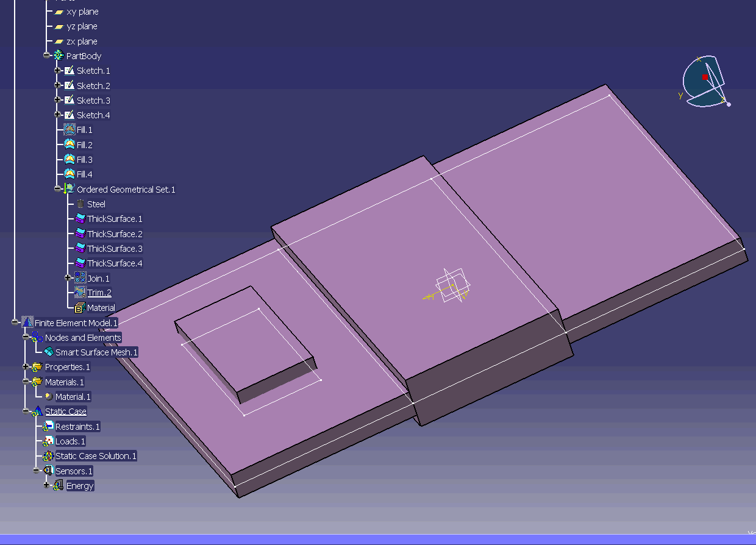Image resolution: width=756 pixels, height=545 pixels.
Task: Click the Fill.1 surface icon
Action: point(70,130)
